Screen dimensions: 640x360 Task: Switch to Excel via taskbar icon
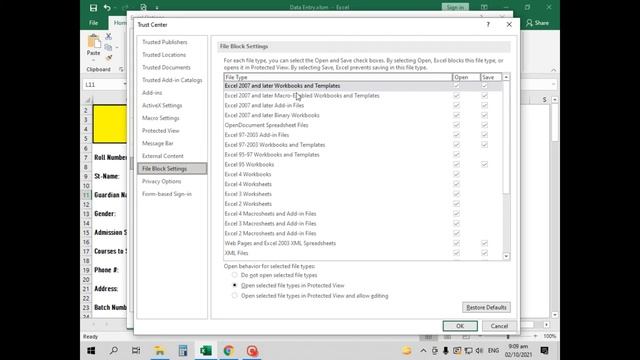pyautogui.click(x=206, y=351)
